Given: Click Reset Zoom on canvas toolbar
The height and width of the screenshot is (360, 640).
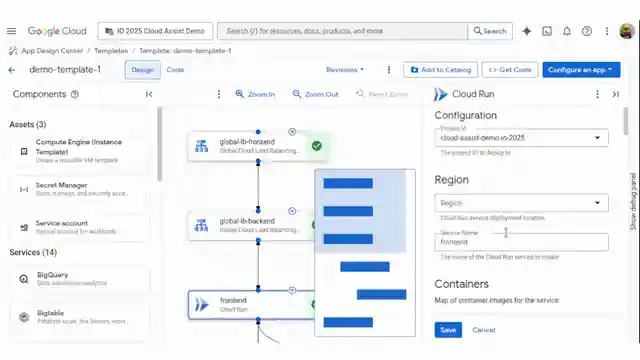Looking at the screenshot, I should (x=382, y=94).
